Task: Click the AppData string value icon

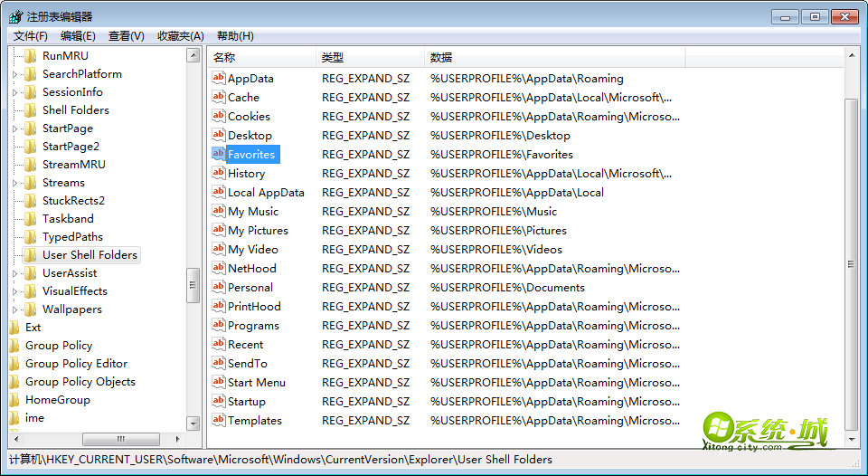Action: 219,78
